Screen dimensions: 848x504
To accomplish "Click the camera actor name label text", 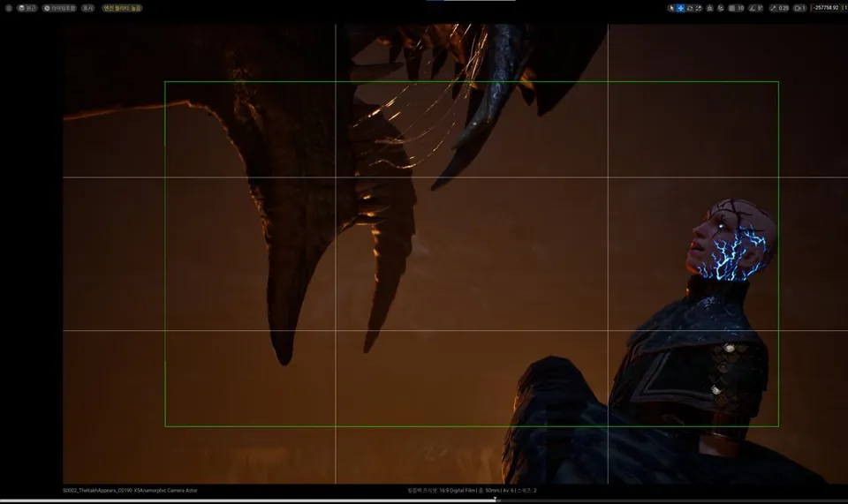I will (x=130, y=491).
